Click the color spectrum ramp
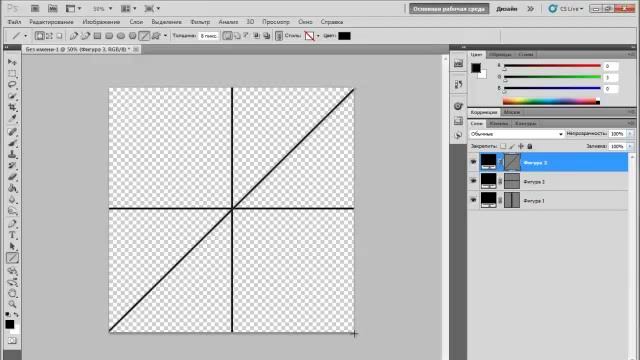This screenshot has width=640, height=360. (551, 101)
